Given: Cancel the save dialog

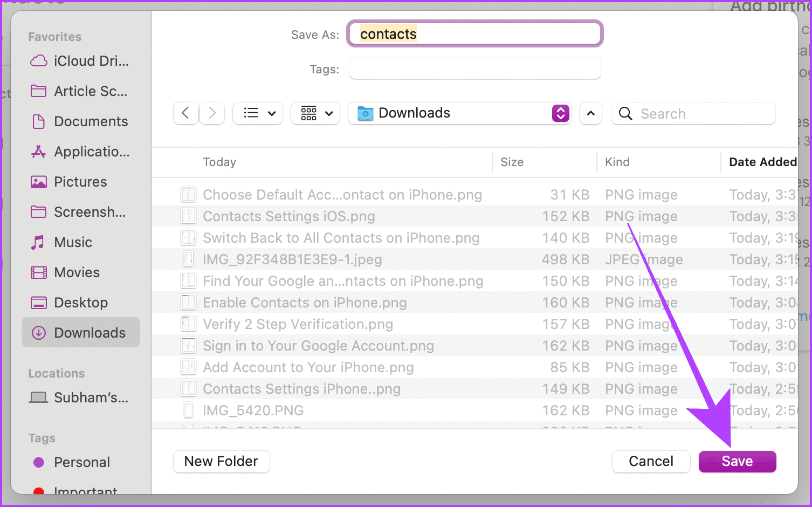Looking at the screenshot, I should (x=651, y=461).
